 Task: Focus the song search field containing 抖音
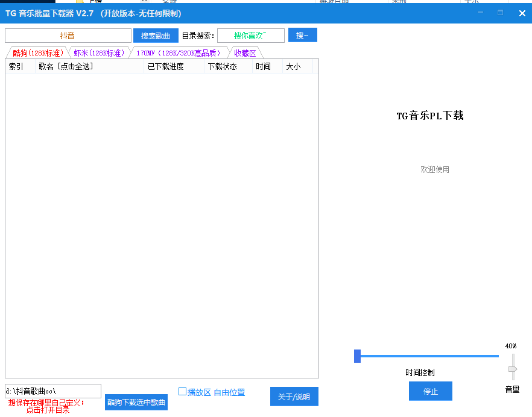pos(68,36)
